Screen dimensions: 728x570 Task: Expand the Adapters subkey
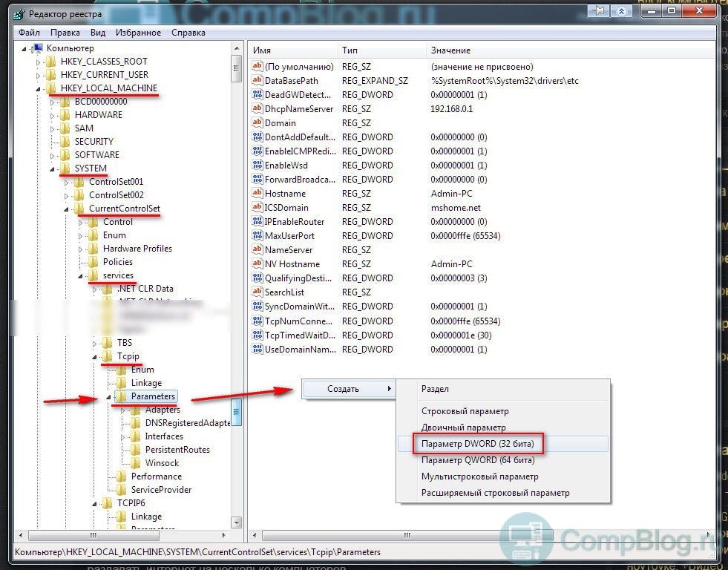122,410
